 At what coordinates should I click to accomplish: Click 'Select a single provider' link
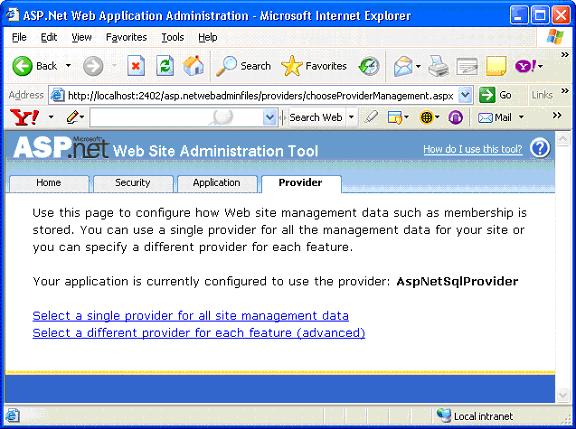[190, 316]
